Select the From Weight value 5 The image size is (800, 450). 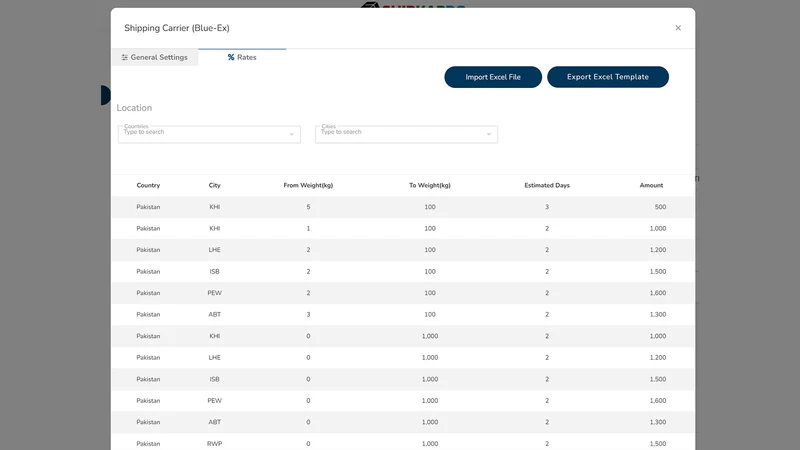click(308, 207)
